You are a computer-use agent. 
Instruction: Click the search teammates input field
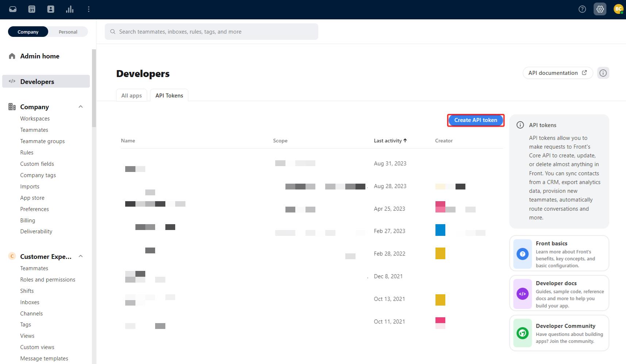pyautogui.click(x=211, y=31)
